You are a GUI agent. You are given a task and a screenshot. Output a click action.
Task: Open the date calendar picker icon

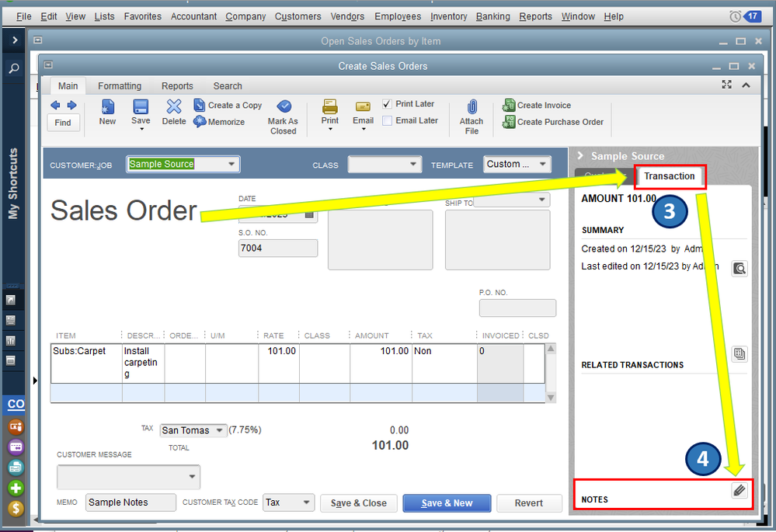[309, 214]
